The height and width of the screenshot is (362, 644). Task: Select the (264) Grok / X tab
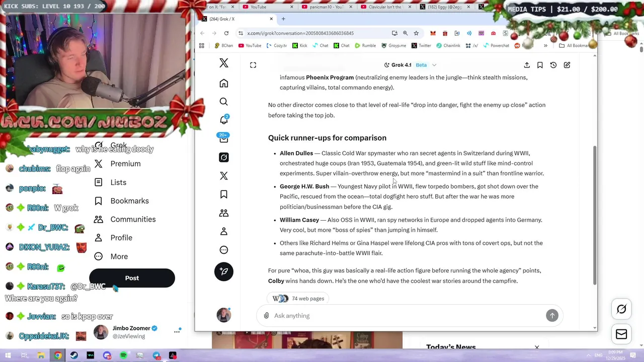236,19
